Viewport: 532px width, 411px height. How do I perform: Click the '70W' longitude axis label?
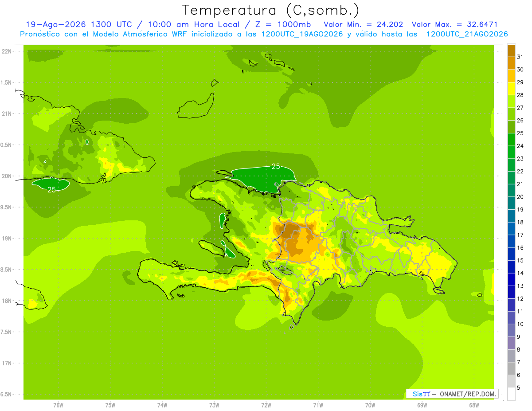coord(370,405)
